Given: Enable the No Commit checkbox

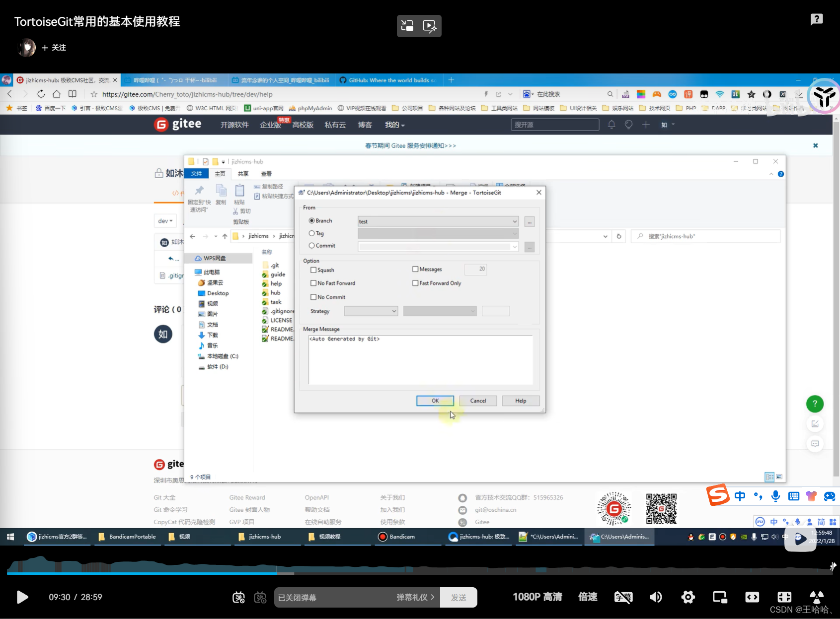Looking at the screenshot, I should 313,297.
